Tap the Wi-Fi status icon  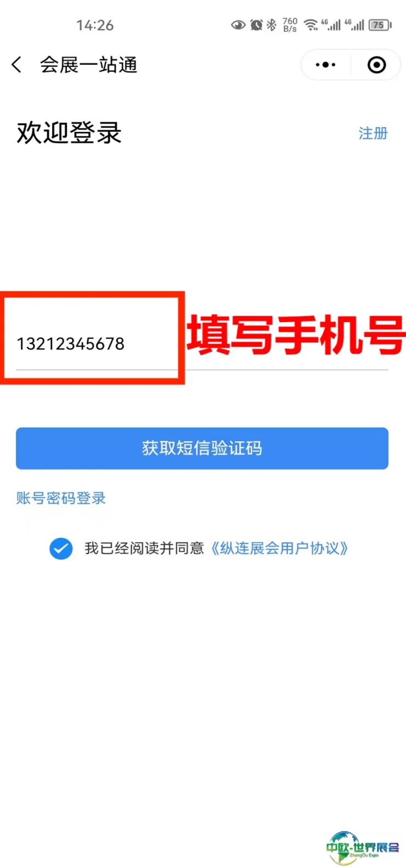pos(311,25)
